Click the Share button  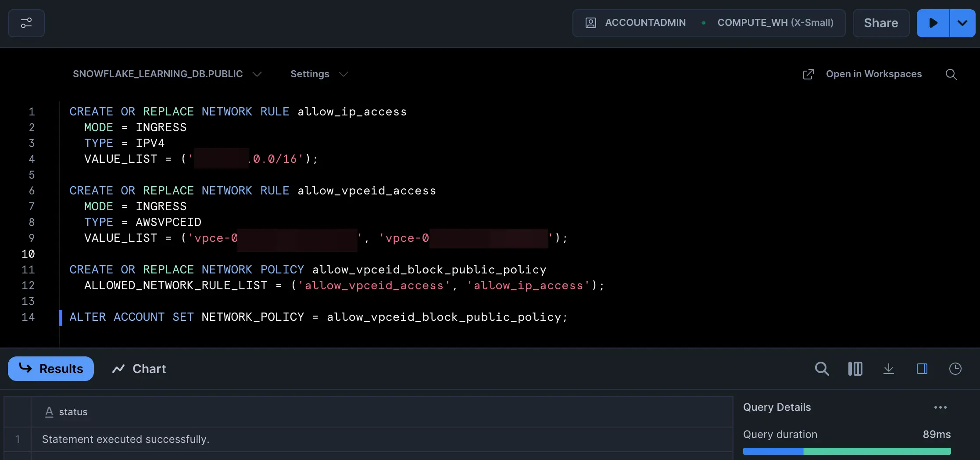point(881,23)
